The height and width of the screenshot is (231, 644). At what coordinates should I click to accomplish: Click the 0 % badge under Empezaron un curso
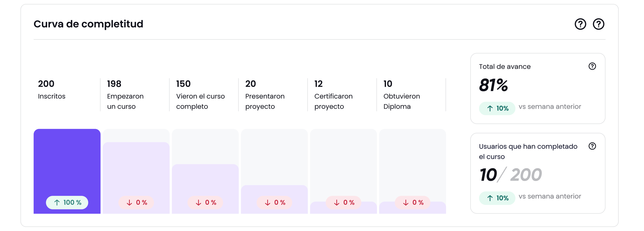[x=136, y=203]
